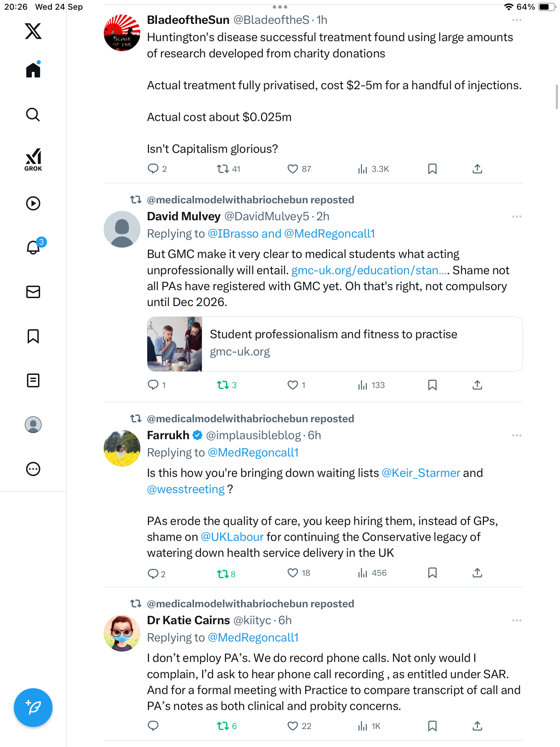This screenshot has width=560, height=747.
Task: Open the @Keir_Starmer mention link
Action: click(421, 473)
